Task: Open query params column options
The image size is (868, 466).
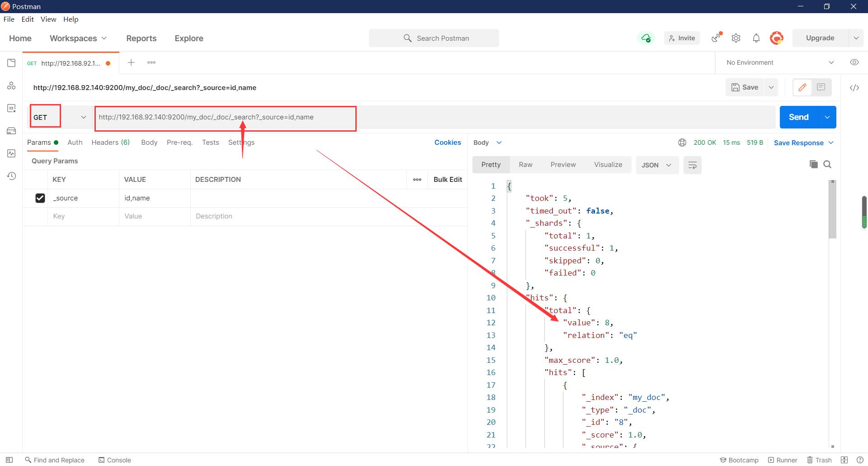Action: click(417, 180)
